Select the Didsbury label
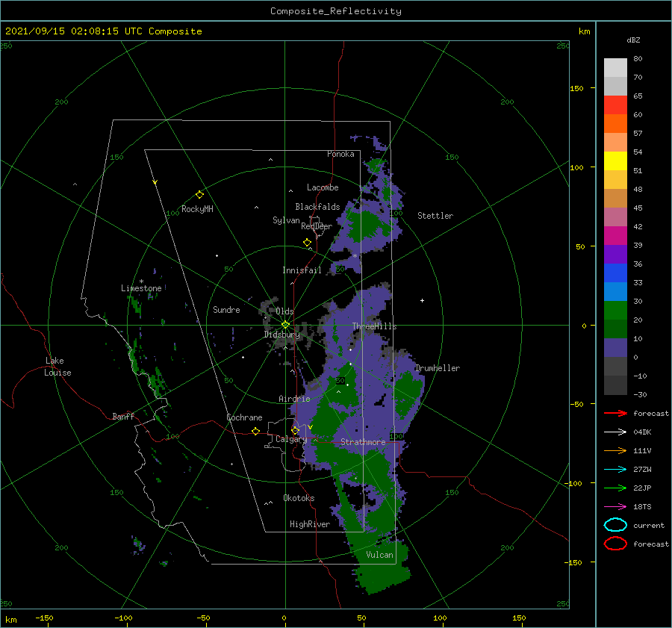This screenshot has width=672, height=628. 281,335
